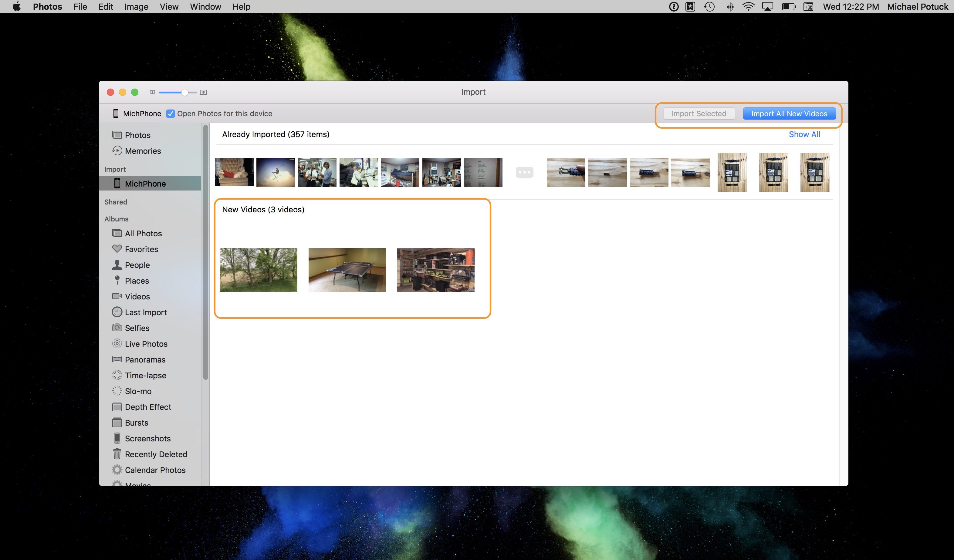Select the Favorites heart album

point(141,249)
